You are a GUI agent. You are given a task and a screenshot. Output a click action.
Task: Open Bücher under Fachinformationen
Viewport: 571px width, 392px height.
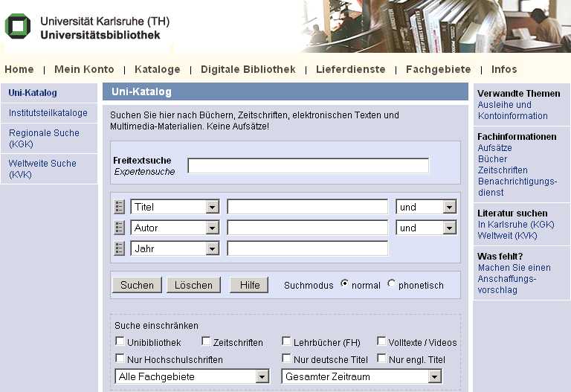tap(492, 159)
